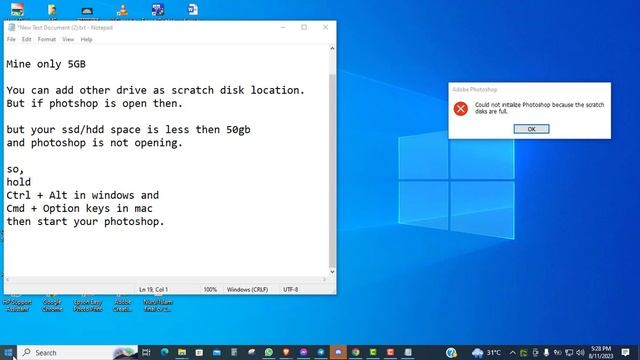The image size is (640, 360).
Task: Click the '100%' zoom status entry
Action: pyautogui.click(x=210, y=289)
